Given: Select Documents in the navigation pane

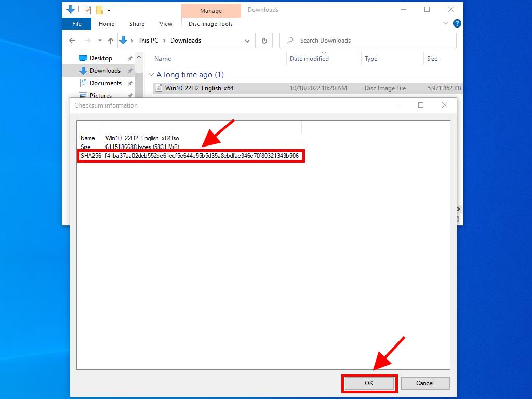Looking at the screenshot, I should (x=105, y=83).
